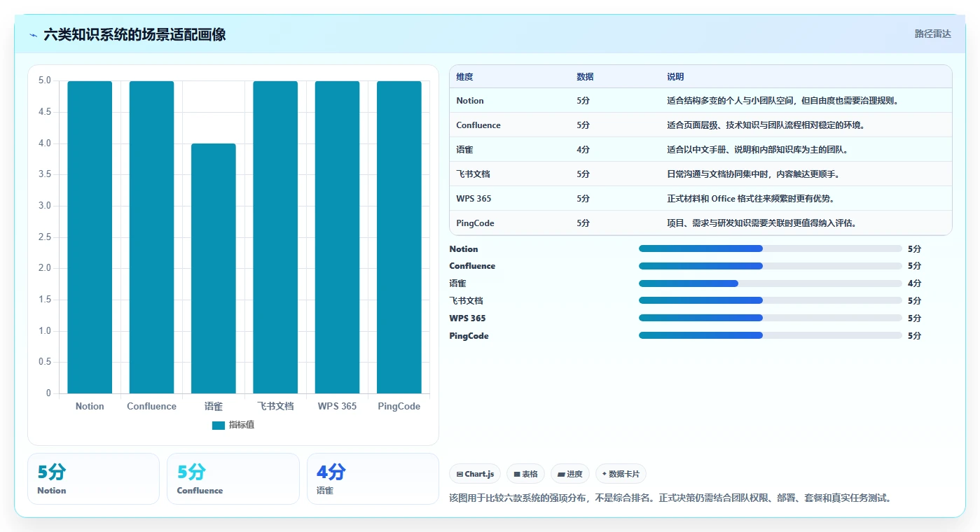Click the Notion label on chart x-axis
This screenshot has width=980, height=532.
(x=90, y=406)
